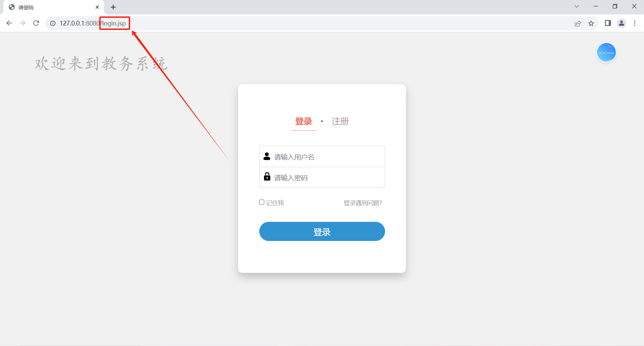Viewport: 644px width, 346px height.
Task: Open the profile avatar menu
Action: [x=622, y=23]
